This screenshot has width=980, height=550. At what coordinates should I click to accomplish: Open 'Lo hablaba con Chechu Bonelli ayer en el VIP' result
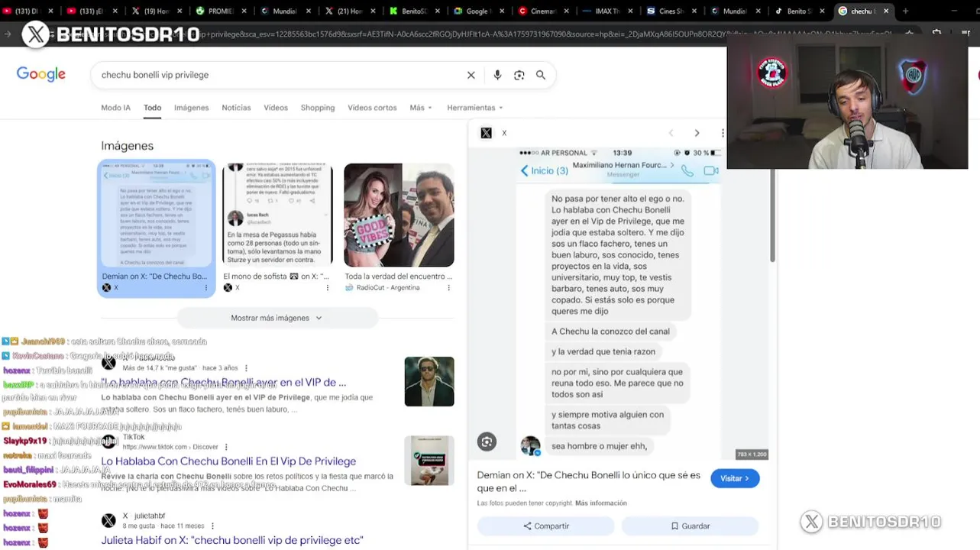pyautogui.click(x=224, y=382)
